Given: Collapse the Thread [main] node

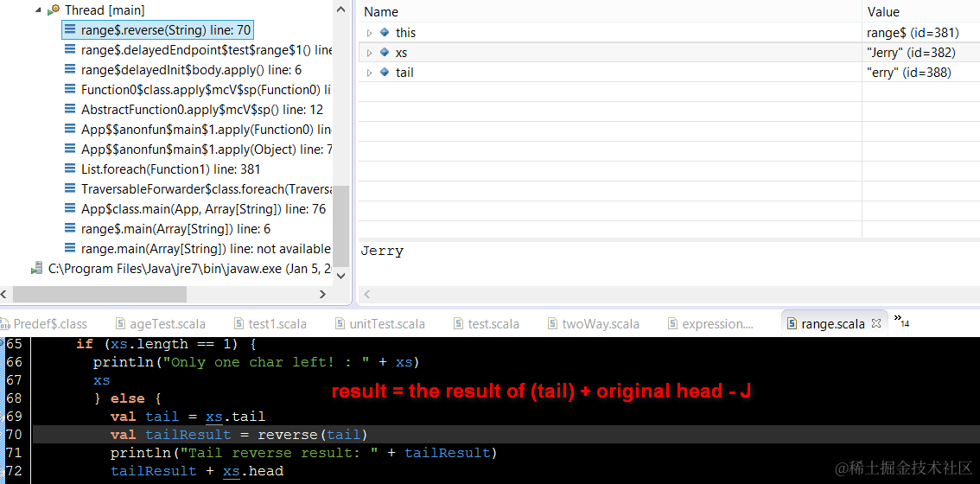Looking at the screenshot, I should click(x=38, y=10).
